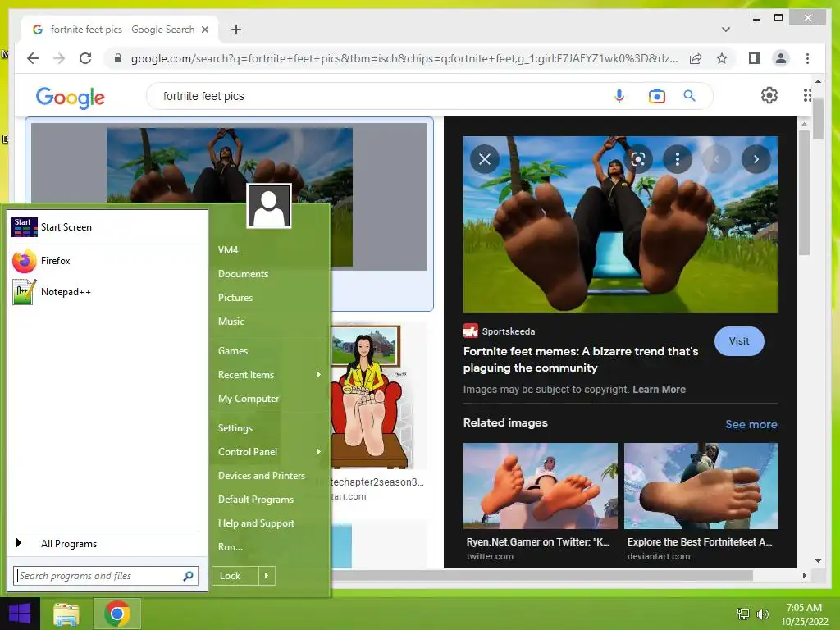Bookmark this page with star icon
This screenshot has height=630, width=840.
click(722, 58)
